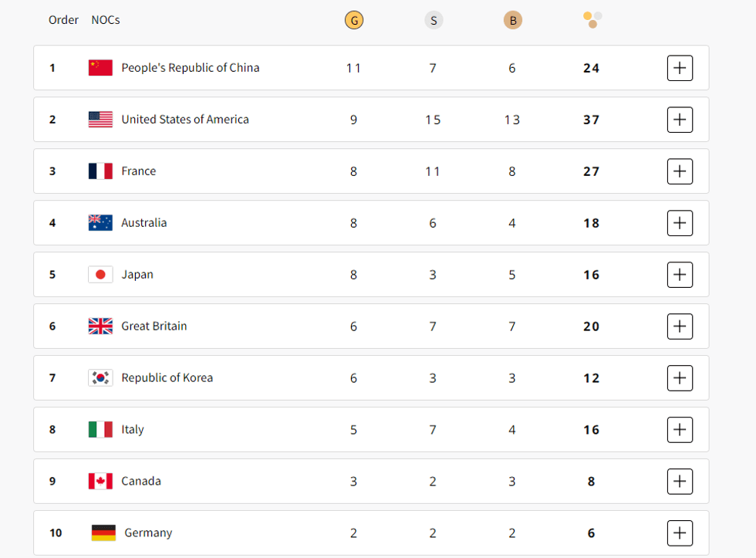Open the United States of America link
The image size is (756, 558).
pos(185,120)
